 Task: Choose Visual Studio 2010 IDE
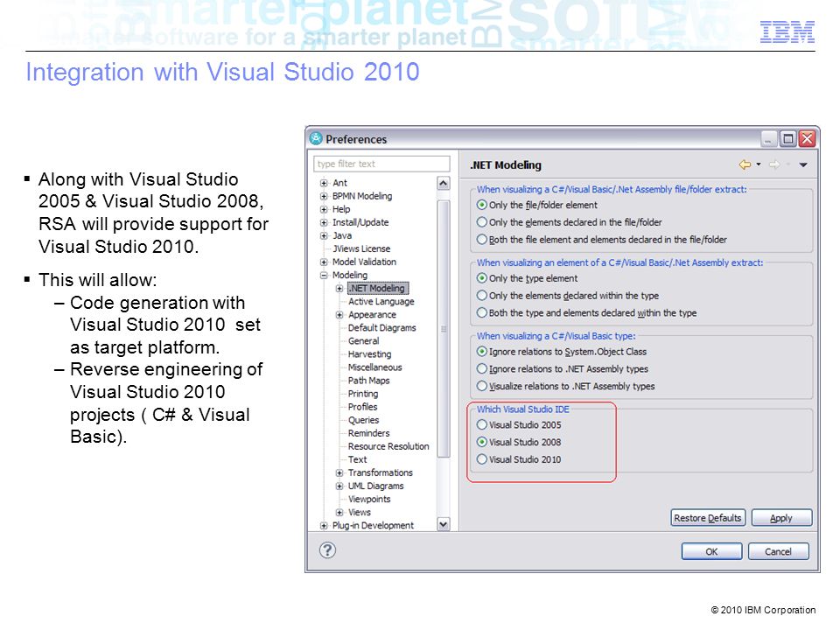[x=519, y=459]
